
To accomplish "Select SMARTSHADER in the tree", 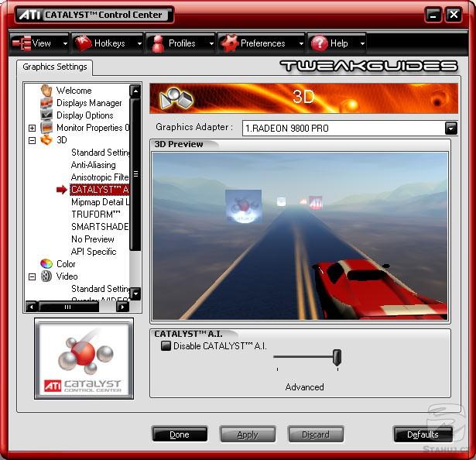I will 100,227.
